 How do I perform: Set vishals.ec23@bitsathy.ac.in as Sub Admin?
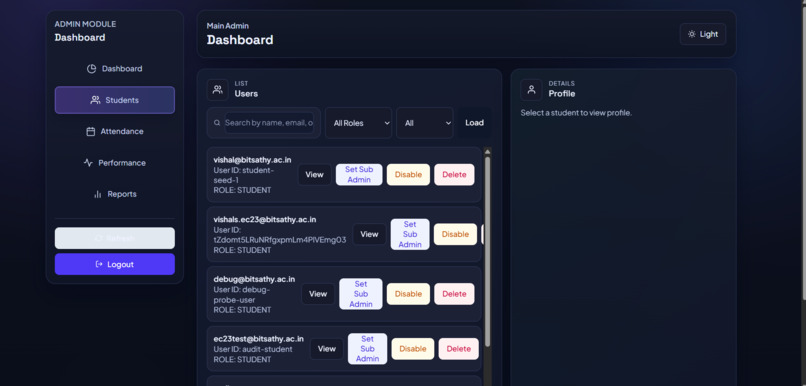point(410,234)
